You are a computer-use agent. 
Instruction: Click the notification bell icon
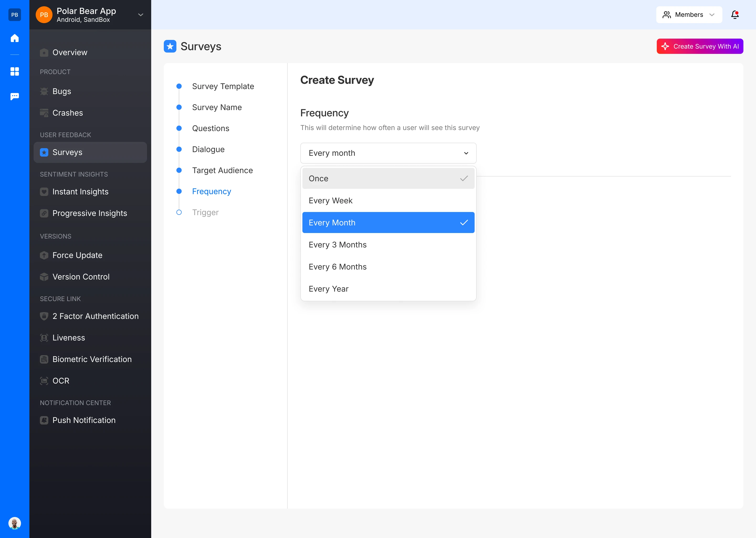734,14
